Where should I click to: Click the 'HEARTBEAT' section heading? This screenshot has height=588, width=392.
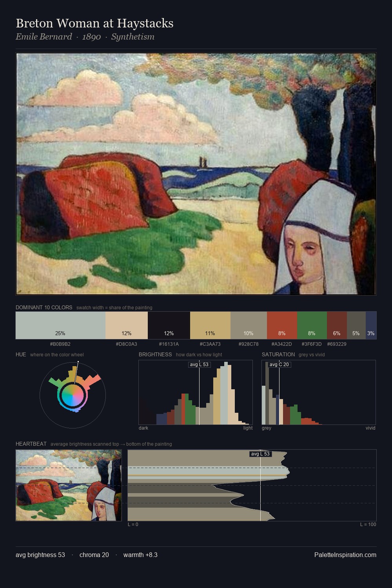pyautogui.click(x=31, y=444)
